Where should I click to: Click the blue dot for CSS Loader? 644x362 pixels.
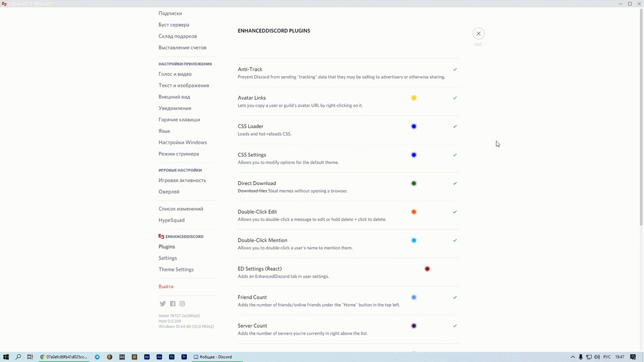414,127
